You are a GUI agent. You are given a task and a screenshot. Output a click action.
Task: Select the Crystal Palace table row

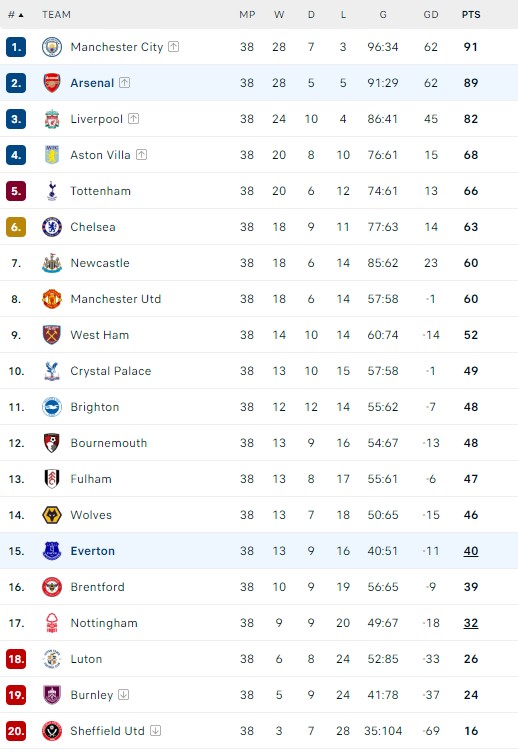coord(259,371)
